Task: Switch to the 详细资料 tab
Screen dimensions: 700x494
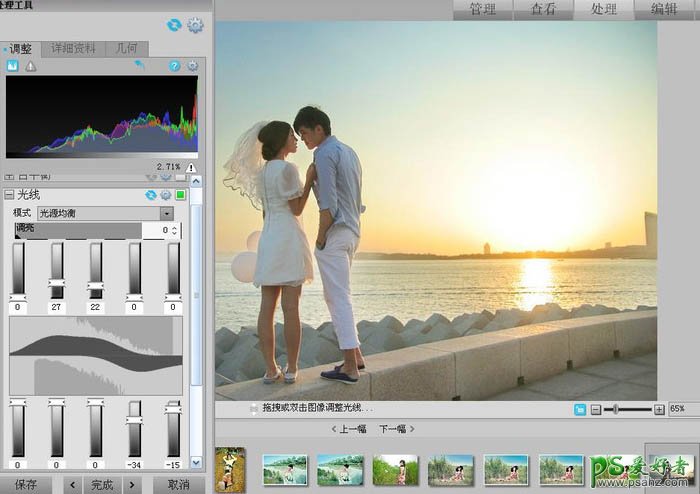Action: (x=72, y=48)
